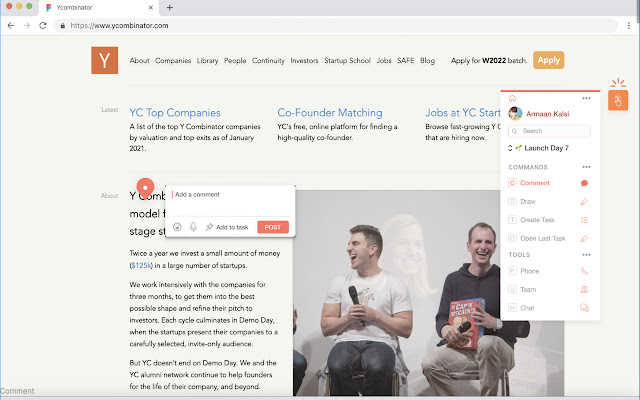The image size is (640, 400).
Task: Click Armaan Kalsi user name
Action: pyautogui.click(x=547, y=114)
